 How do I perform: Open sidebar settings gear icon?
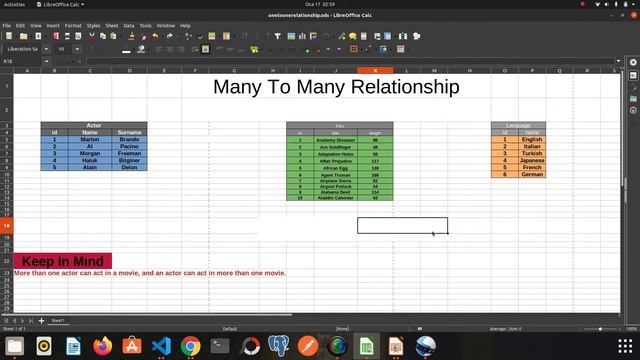[x=633, y=62]
